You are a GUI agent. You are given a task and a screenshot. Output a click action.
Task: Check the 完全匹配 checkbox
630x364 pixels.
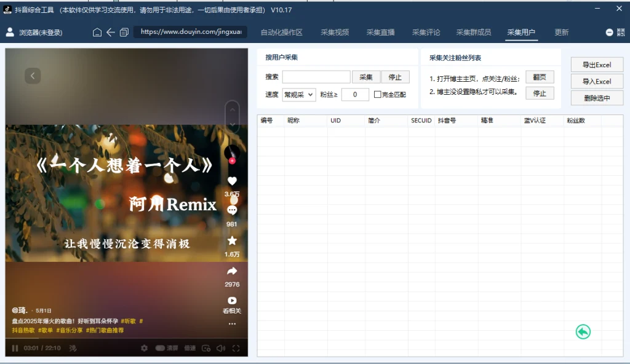pos(377,95)
